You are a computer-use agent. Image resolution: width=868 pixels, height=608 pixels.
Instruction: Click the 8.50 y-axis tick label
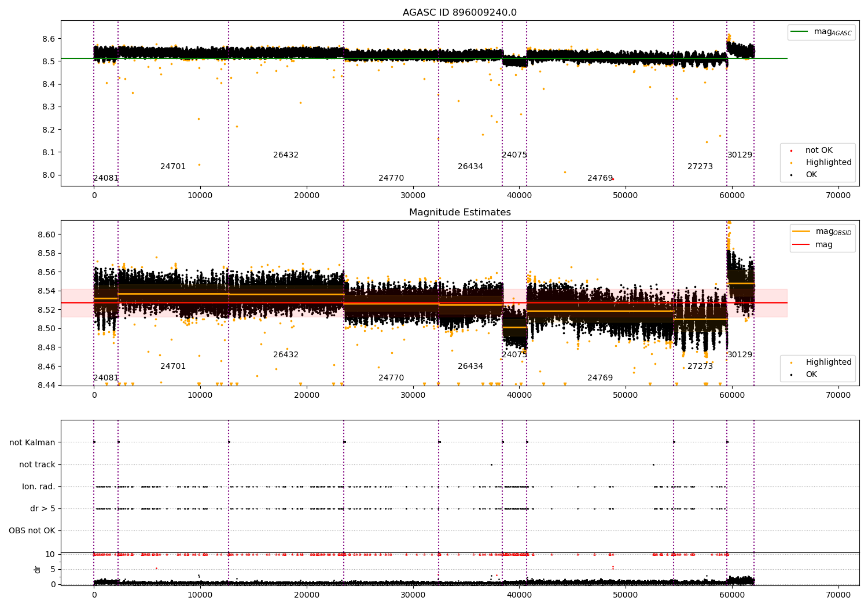[x=46, y=329]
